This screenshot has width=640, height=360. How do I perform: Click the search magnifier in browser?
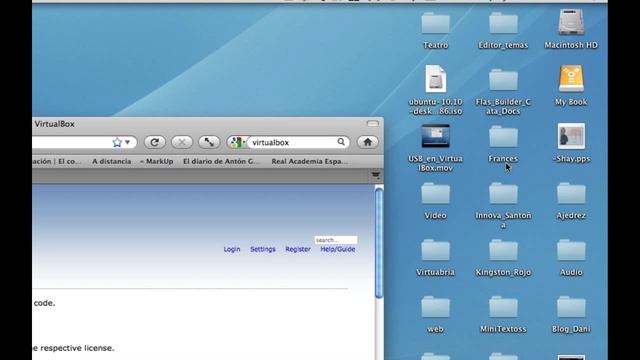coord(341,142)
